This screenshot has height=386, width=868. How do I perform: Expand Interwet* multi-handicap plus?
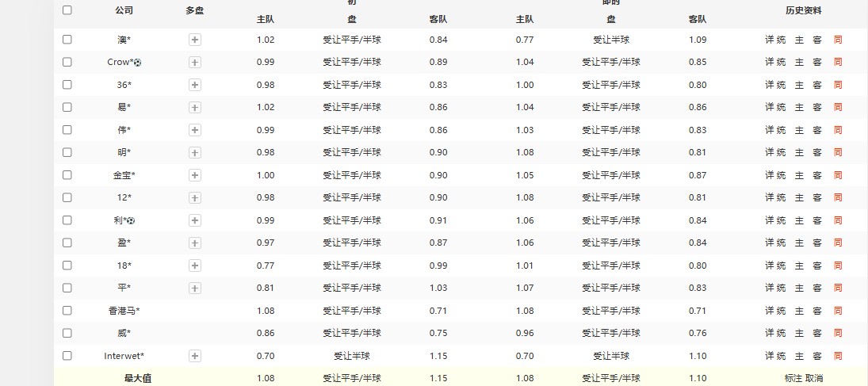(x=195, y=356)
